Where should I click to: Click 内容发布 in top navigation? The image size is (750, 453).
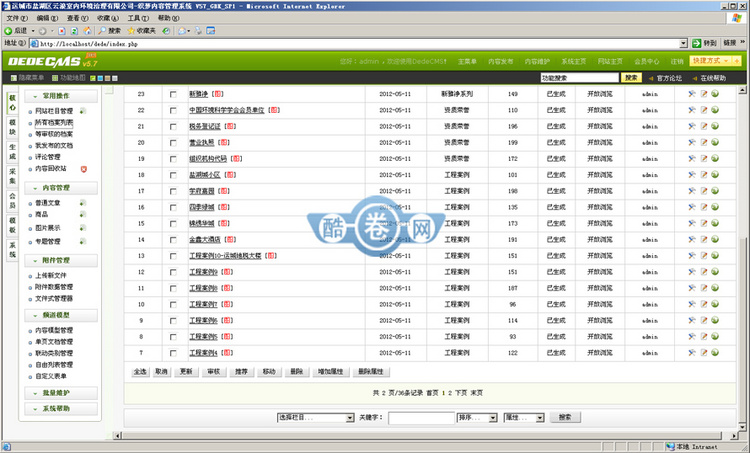(500, 61)
